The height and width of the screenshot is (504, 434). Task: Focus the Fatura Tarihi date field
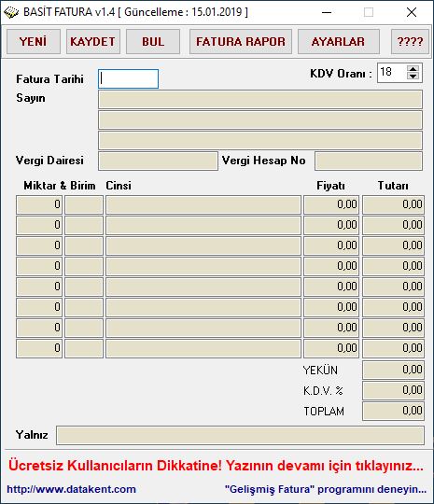(x=128, y=78)
